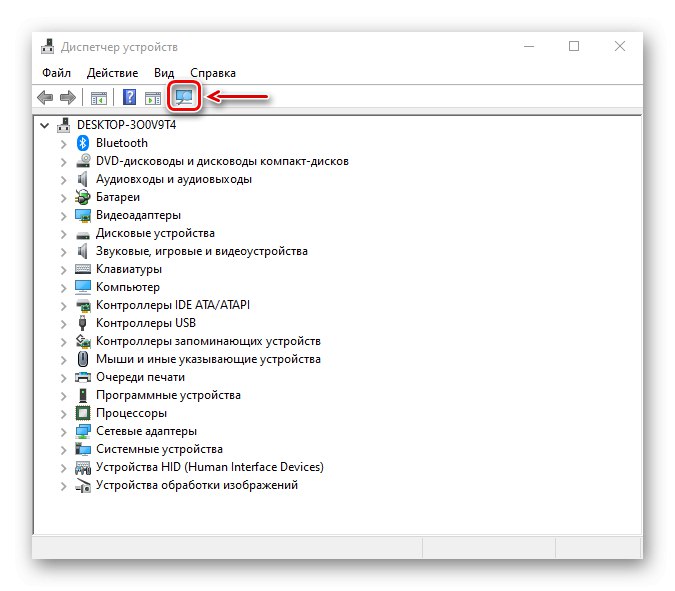Expand Контроллеры IDE ATA/ATAPI
The height and width of the screenshot is (591, 675).
[x=64, y=306]
